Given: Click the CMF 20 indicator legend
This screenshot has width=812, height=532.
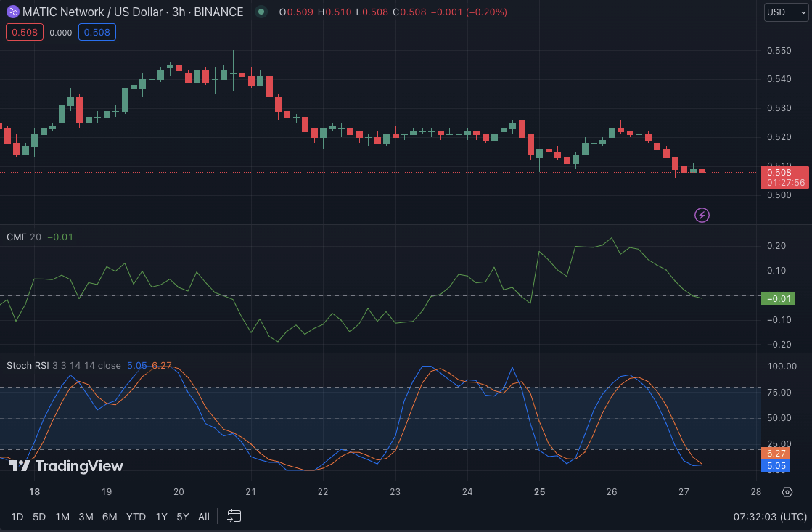Looking at the screenshot, I should click(24, 237).
